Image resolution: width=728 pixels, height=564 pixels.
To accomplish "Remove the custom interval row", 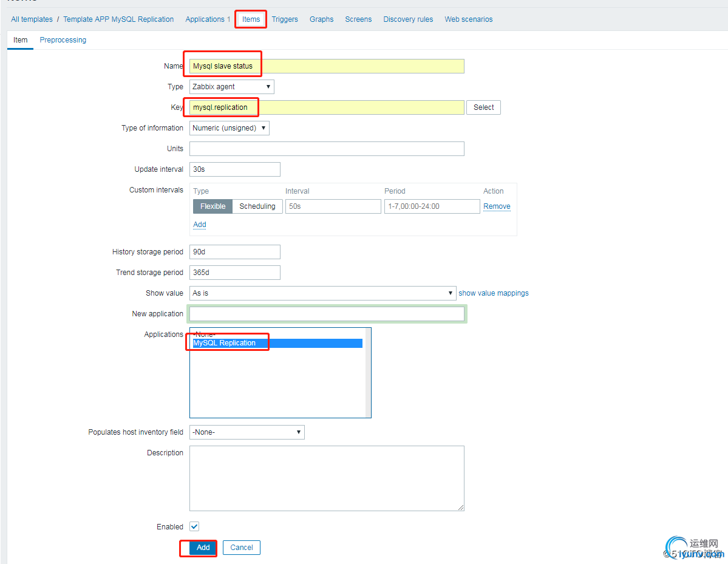I will click(x=497, y=206).
